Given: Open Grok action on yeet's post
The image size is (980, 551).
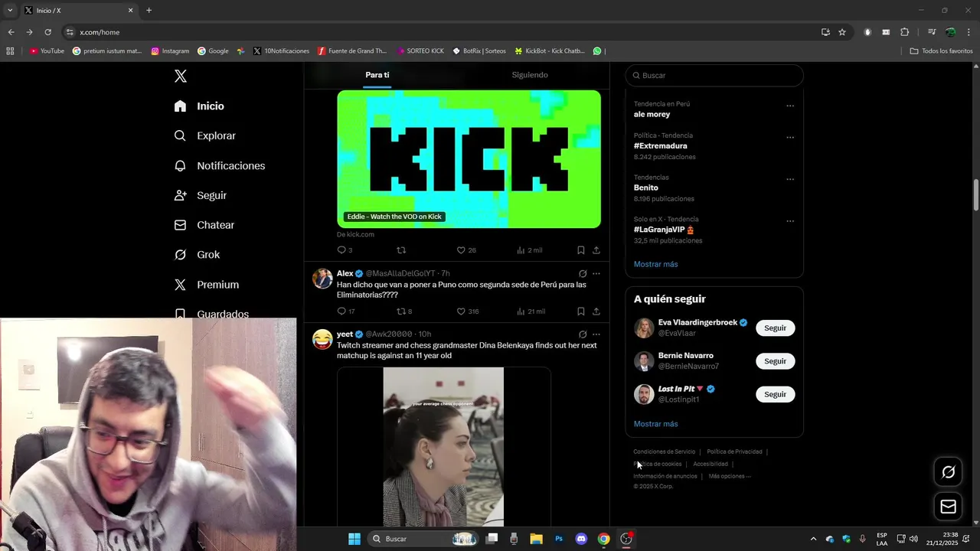Looking at the screenshot, I should 583,334.
